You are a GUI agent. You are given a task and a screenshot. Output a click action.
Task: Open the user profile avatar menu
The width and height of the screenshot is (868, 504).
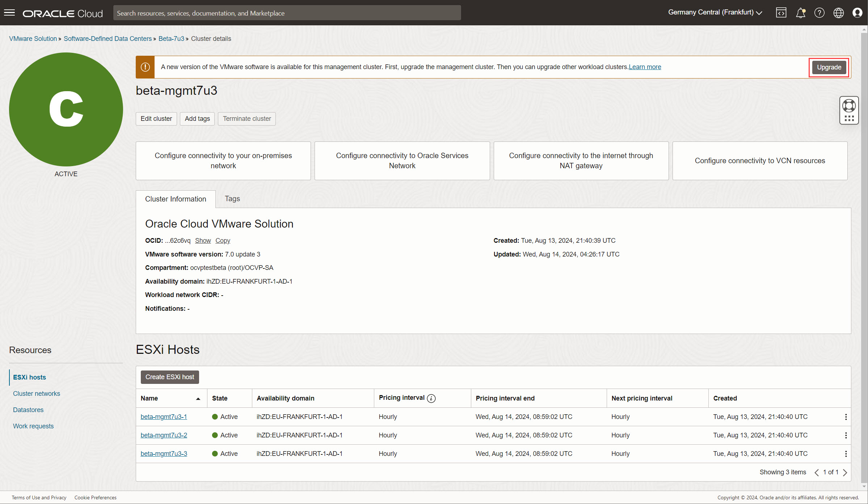click(857, 13)
